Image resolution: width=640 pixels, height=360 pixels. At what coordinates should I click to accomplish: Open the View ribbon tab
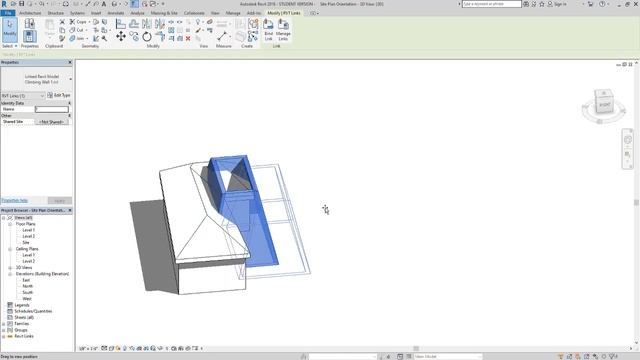215,13
